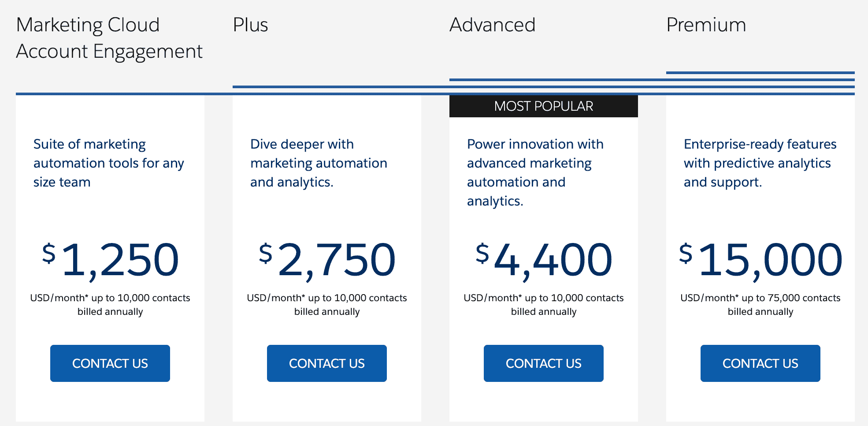Click the 'Power innovation with advanced marketing' text

pyautogui.click(x=535, y=172)
